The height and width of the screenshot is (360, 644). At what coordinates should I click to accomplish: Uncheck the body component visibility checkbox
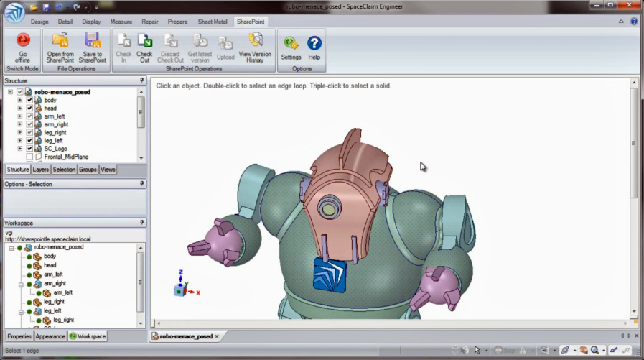pyautogui.click(x=29, y=101)
